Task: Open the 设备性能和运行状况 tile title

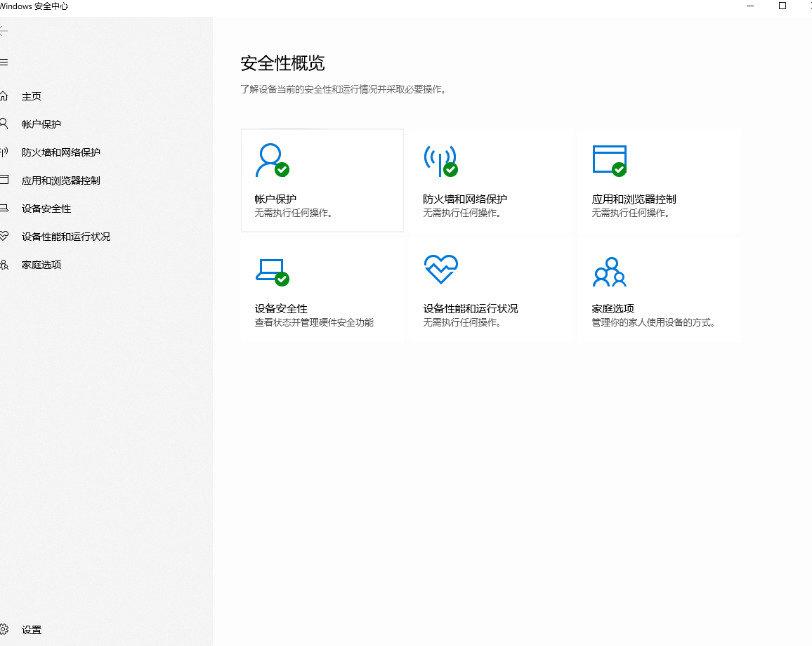Action: click(x=470, y=309)
